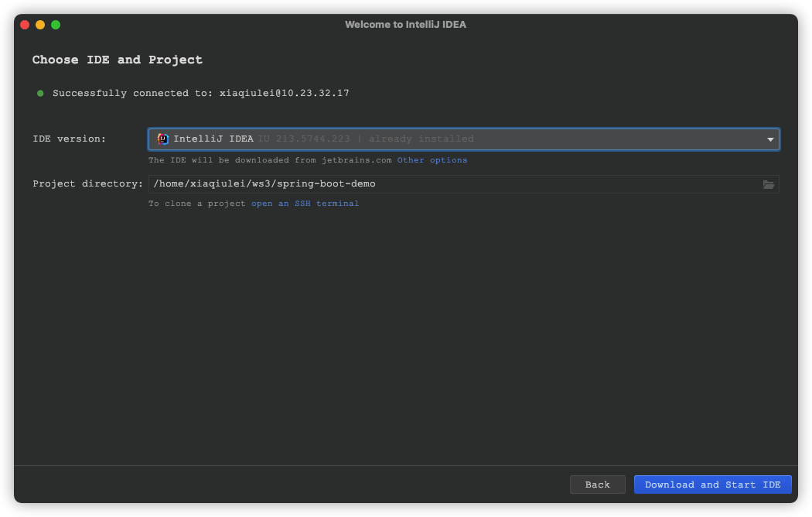
Task: Click Download and Start IDE button
Action: [x=712, y=484]
